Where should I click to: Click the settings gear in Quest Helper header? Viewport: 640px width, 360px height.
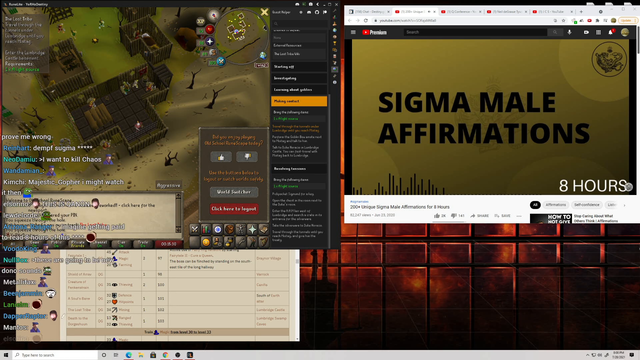(x=301, y=12)
